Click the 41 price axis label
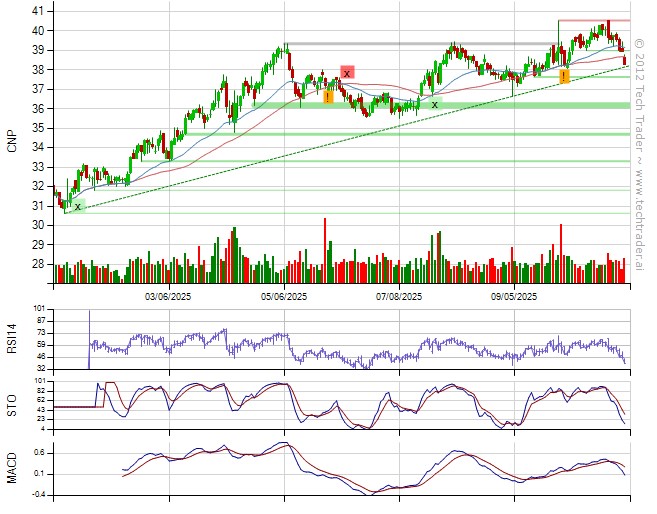The width and height of the screenshot is (657, 514). (x=35, y=10)
